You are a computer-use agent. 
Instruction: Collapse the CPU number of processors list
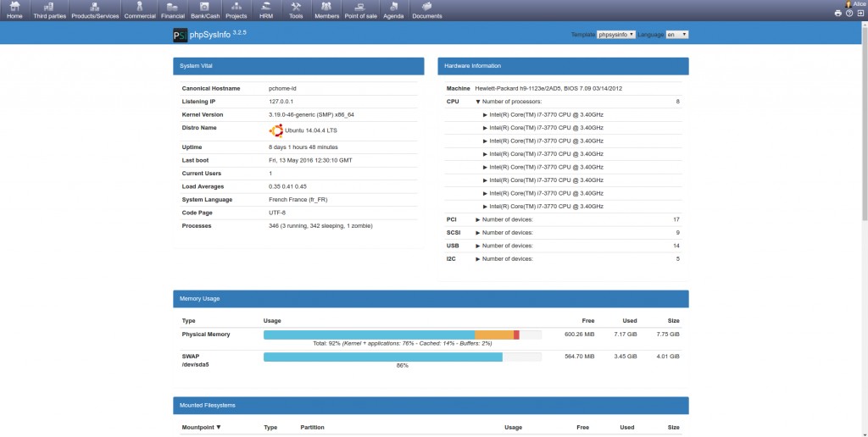[x=478, y=102]
